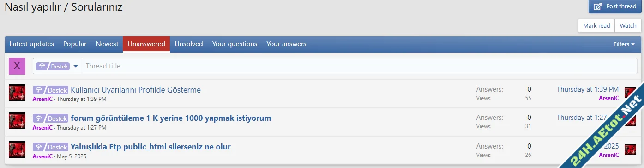Select the Unsolved tab
644x168 pixels.
point(189,44)
